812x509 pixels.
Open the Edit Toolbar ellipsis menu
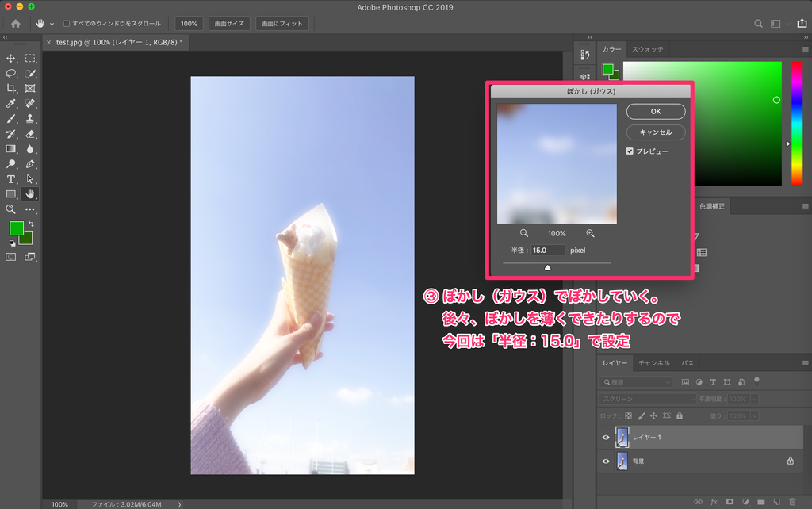[x=30, y=209]
